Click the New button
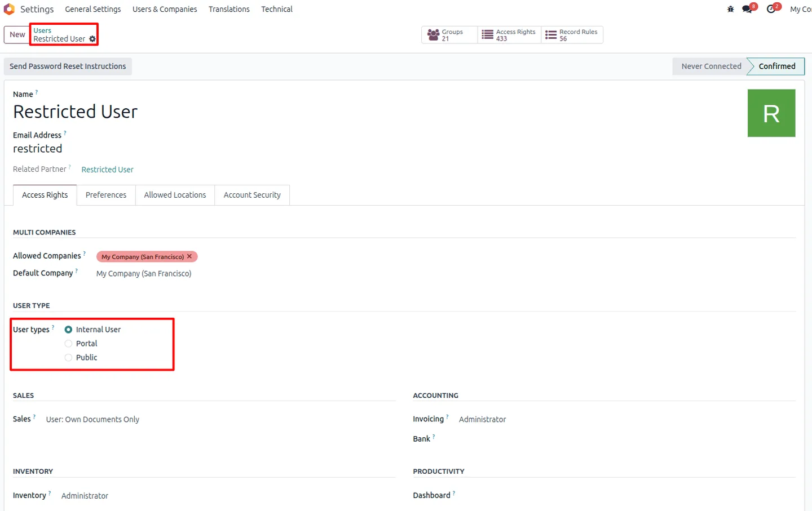This screenshot has height=511, width=812. point(17,35)
